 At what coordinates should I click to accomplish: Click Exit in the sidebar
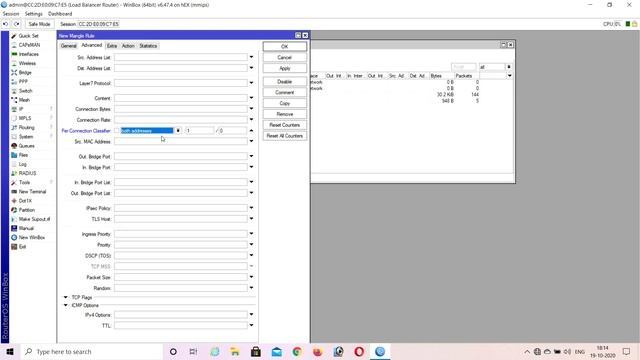pyautogui.click(x=22, y=247)
